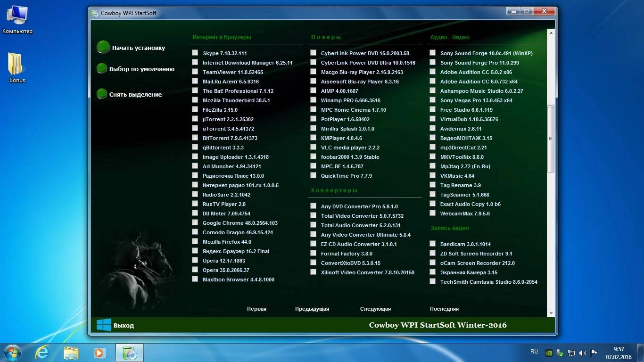Select the Cowboy WPI taskbar button
This screenshot has height=362, width=644.
tap(129, 353)
